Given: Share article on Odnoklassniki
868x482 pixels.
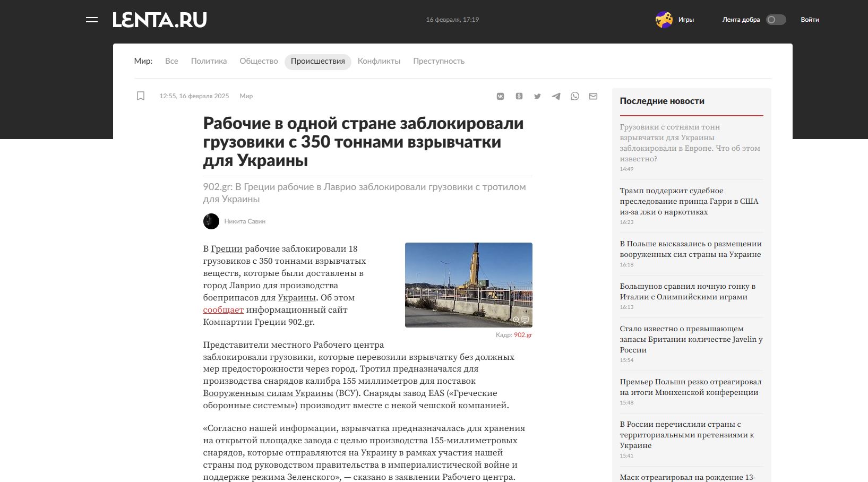Looking at the screenshot, I should tap(519, 96).
